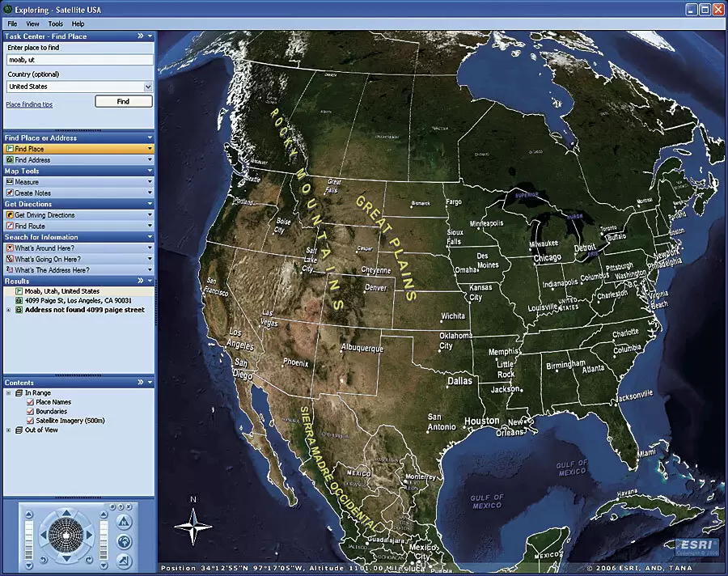Click the right slider's up arrow
This screenshot has width=728, height=576.
click(104, 515)
